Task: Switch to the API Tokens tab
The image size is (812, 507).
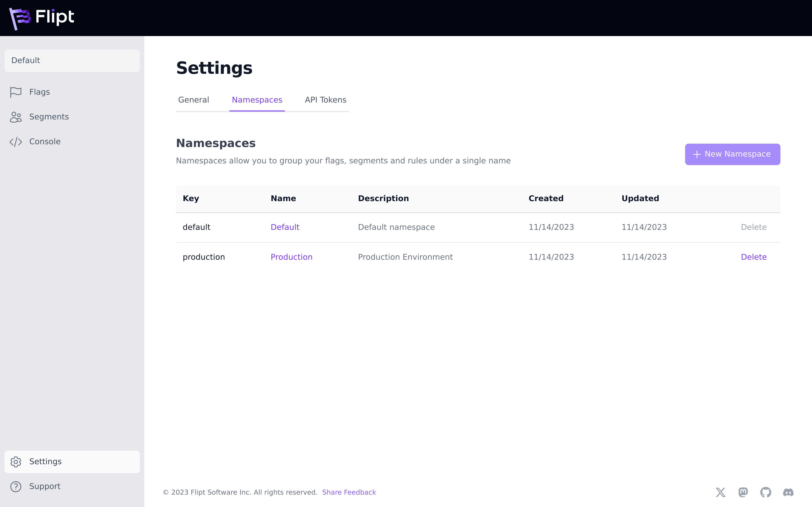Action: click(x=325, y=100)
